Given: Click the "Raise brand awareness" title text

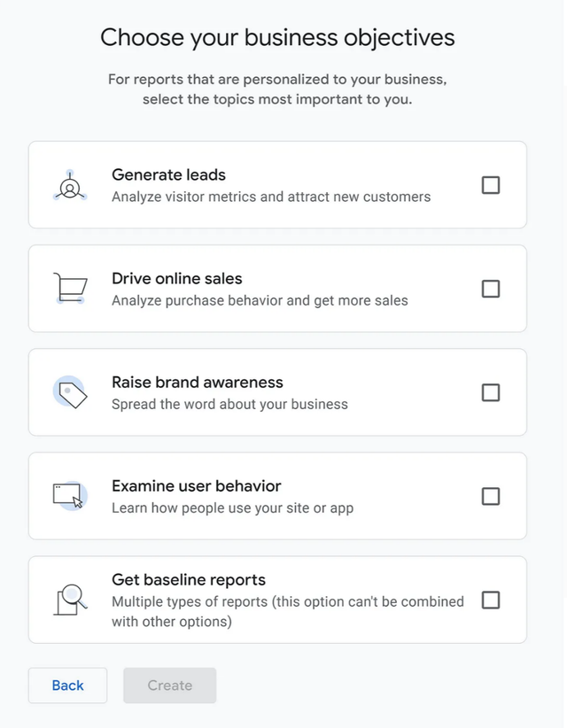Looking at the screenshot, I should (197, 383).
